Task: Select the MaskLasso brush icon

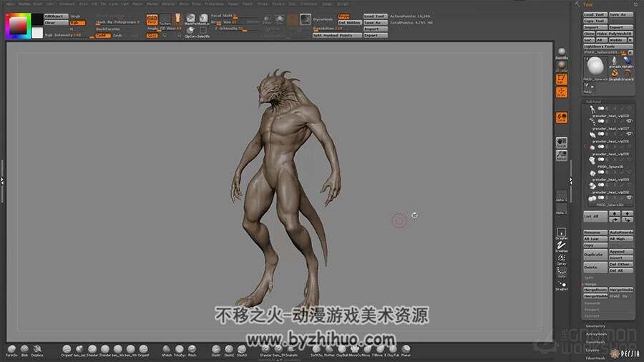Action: click(x=203, y=19)
